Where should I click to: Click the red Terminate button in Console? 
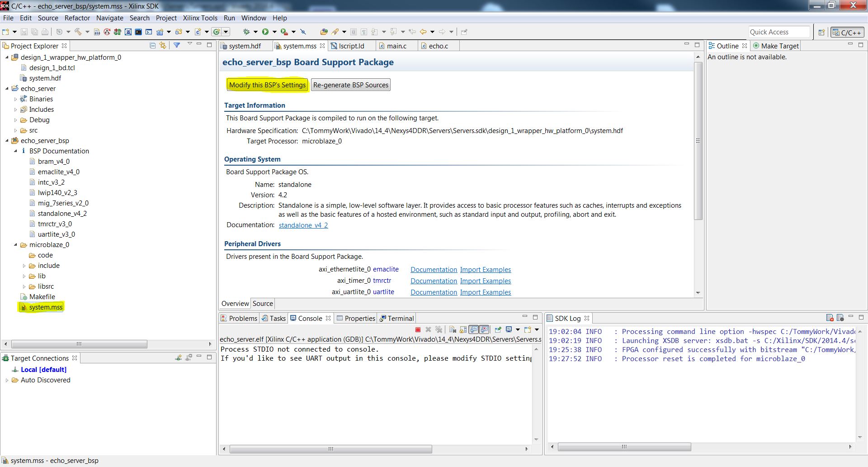418,329
